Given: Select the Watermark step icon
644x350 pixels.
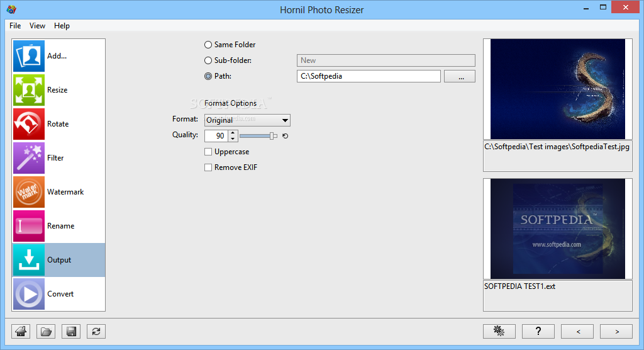Looking at the screenshot, I should [x=29, y=192].
